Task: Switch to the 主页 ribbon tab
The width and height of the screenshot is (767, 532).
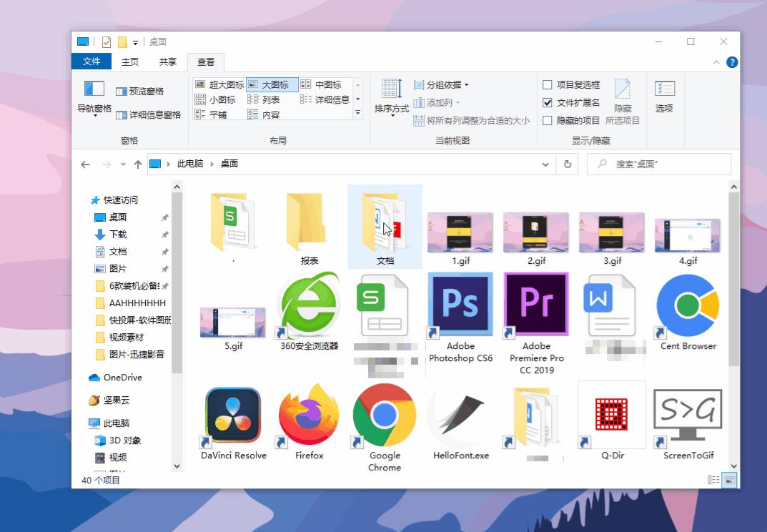Action: [x=131, y=61]
